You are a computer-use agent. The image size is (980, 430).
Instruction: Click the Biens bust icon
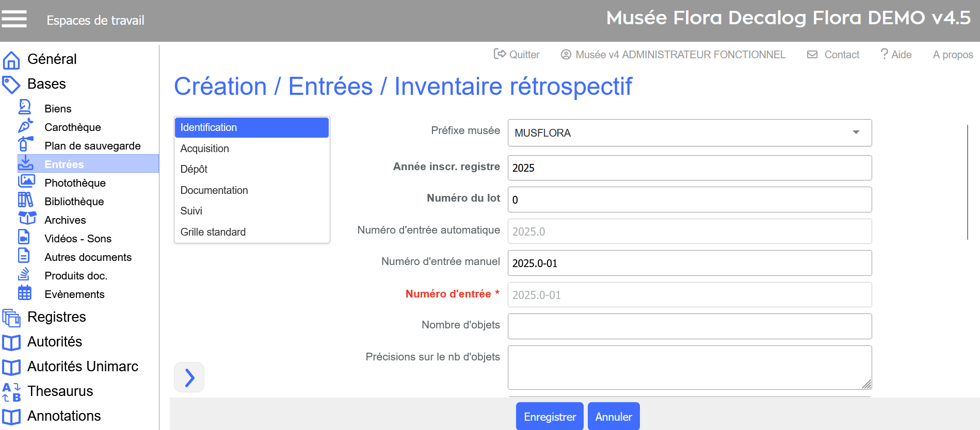point(25,107)
